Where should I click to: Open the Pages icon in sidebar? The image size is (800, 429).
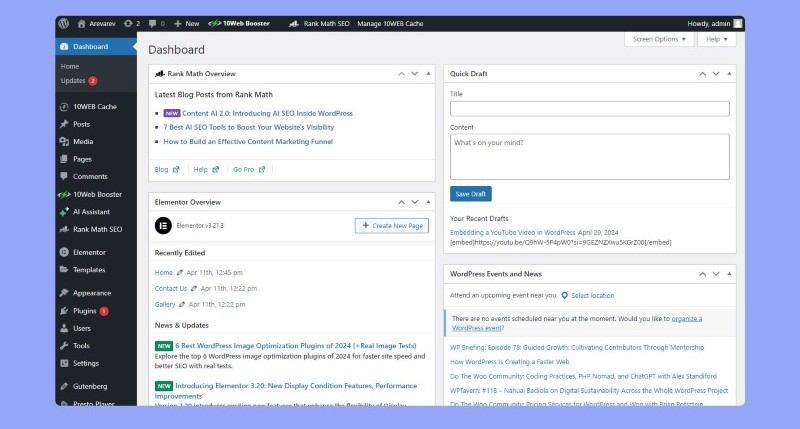coord(64,159)
